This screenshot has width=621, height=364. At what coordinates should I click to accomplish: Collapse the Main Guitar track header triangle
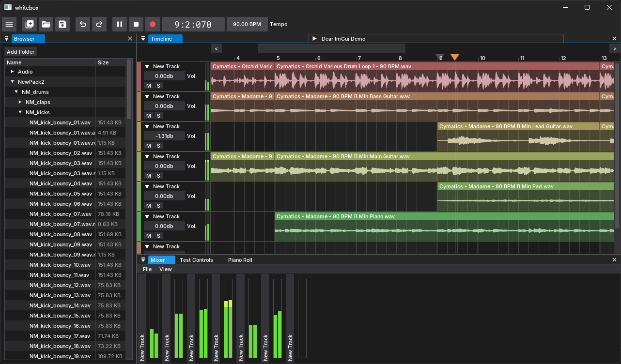tap(147, 156)
